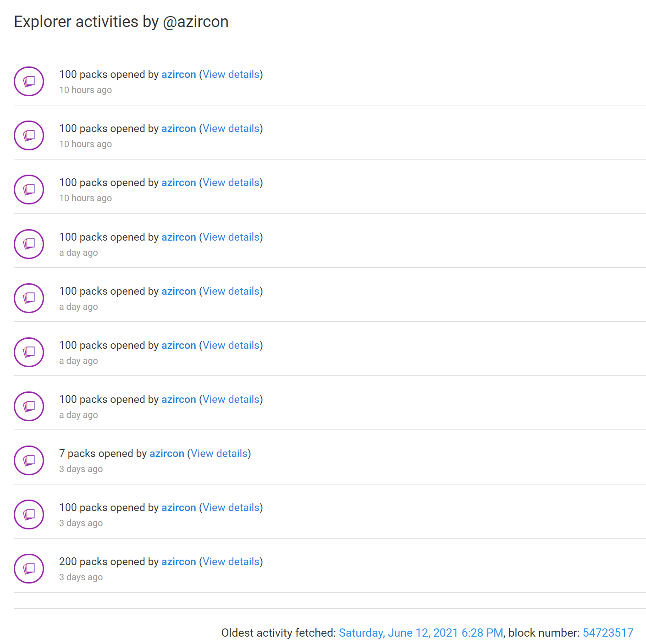This screenshot has height=644, width=646.
Task: Click the pack icon beside the 7 packs entry
Action: pyautogui.click(x=29, y=460)
